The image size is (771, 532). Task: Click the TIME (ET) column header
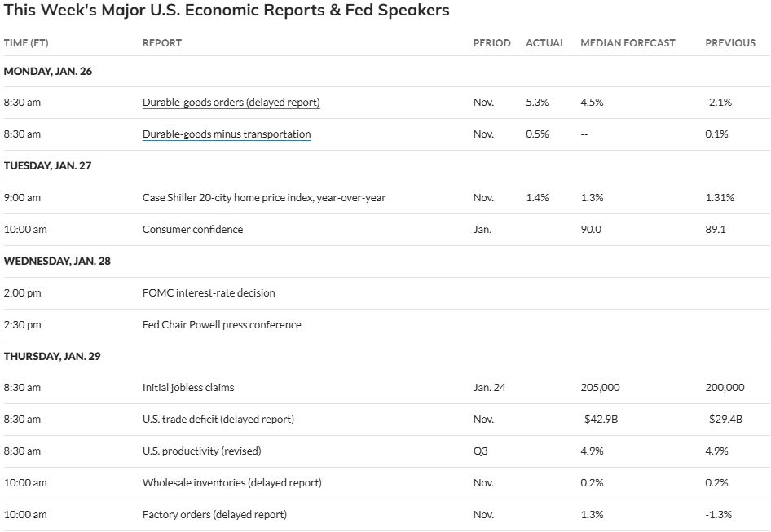tap(26, 42)
